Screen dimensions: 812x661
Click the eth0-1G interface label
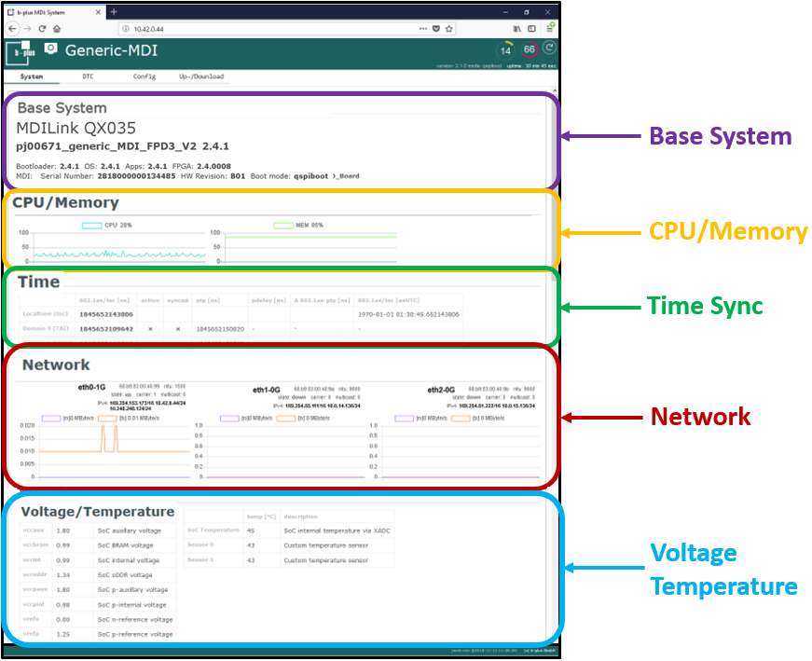tap(91, 387)
